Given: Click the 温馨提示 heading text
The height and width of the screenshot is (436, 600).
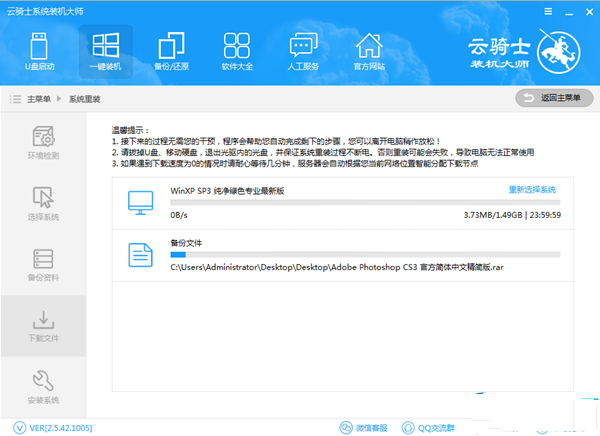Looking at the screenshot, I should (x=130, y=130).
